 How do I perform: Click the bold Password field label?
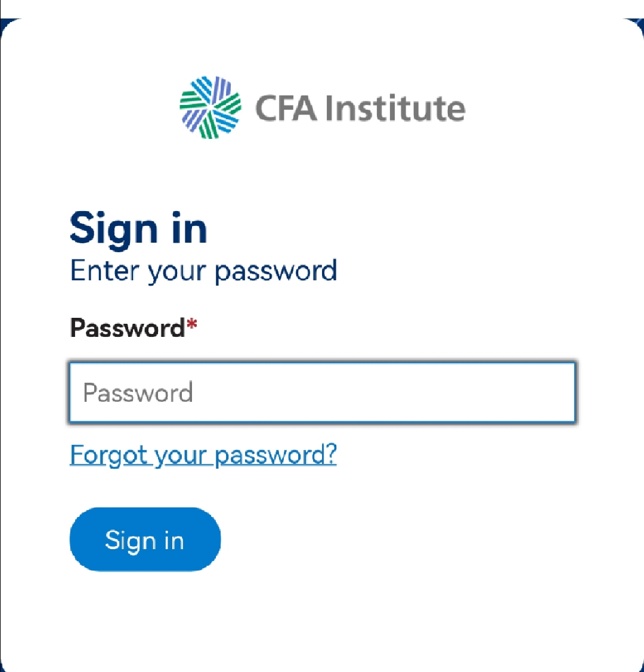(127, 328)
